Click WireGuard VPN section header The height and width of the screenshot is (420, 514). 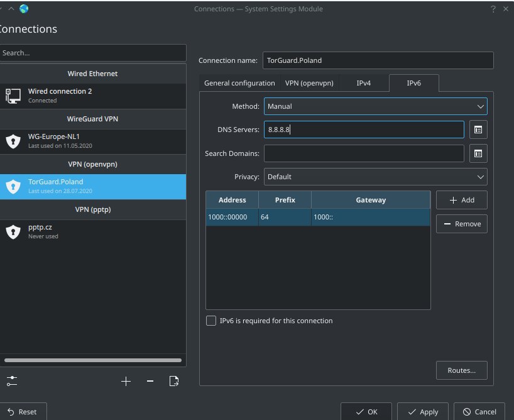[93, 119]
